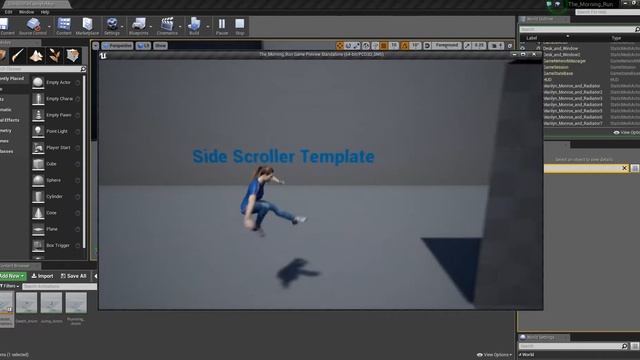The width and height of the screenshot is (640, 360).
Task: Click Save All in Content Browser
Action: [x=73, y=276]
